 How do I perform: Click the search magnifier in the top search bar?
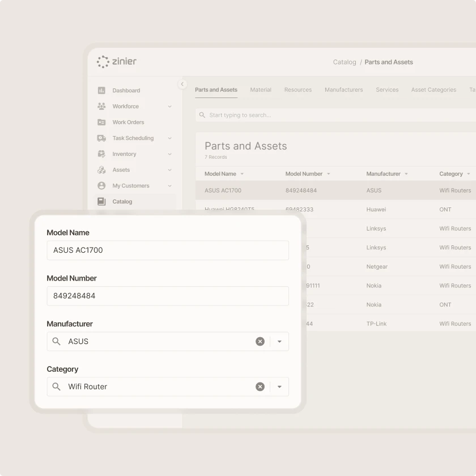pyautogui.click(x=202, y=115)
